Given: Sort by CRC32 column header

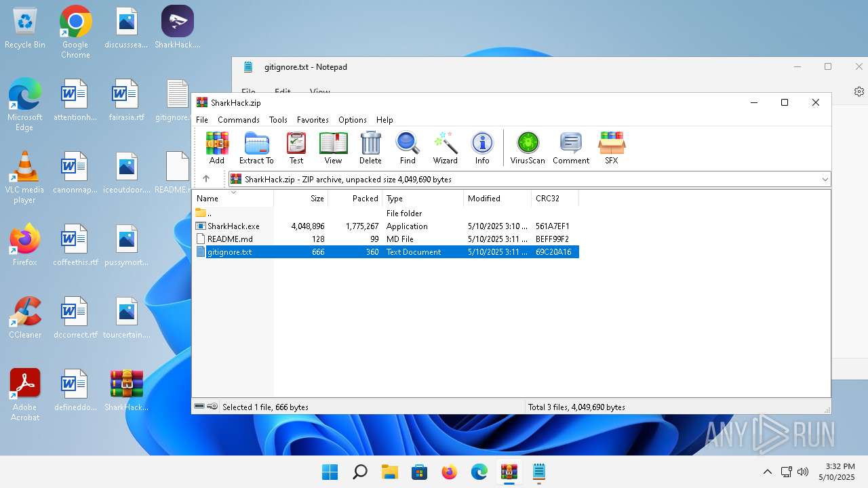Looking at the screenshot, I should coord(555,199).
